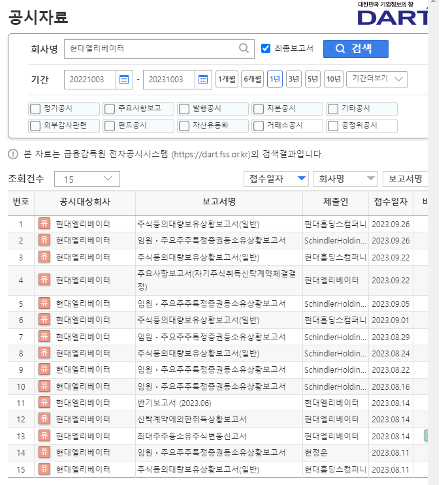This screenshot has width=448, height=485.
Task: Click the DART logo
Action: (392, 13)
